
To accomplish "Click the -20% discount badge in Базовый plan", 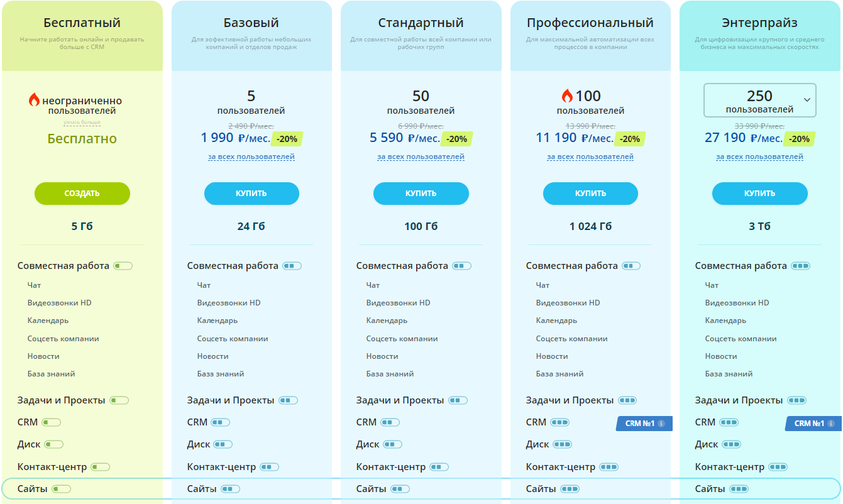I will tap(289, 139).
